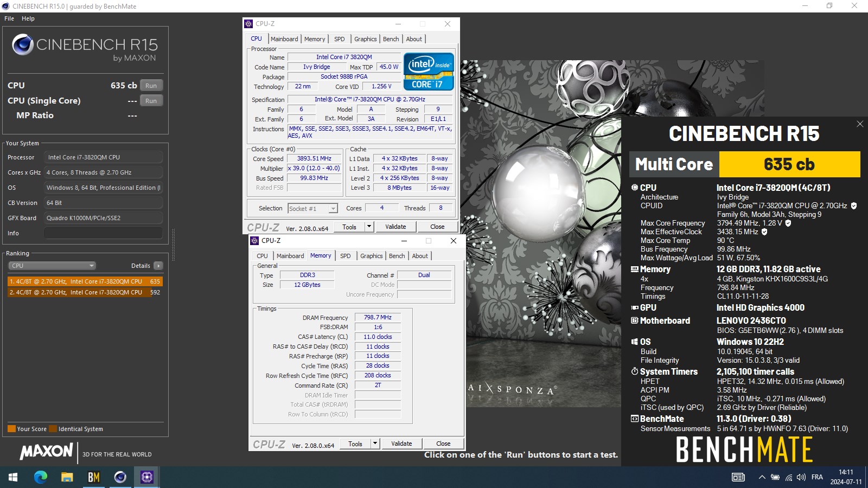The image size is (868, 488).
Task: Close the BenchMate result overlay
Action: (x=860, y=124)
